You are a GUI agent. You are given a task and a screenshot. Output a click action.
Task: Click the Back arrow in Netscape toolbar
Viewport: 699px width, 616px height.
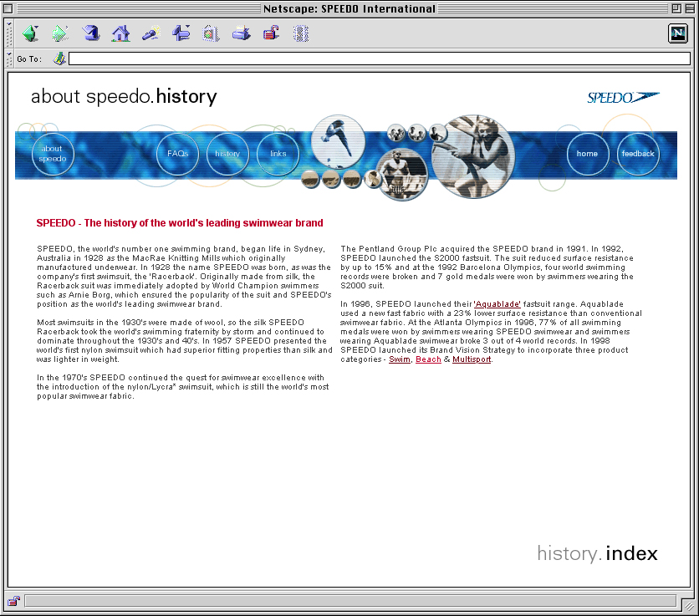[31, 33]
